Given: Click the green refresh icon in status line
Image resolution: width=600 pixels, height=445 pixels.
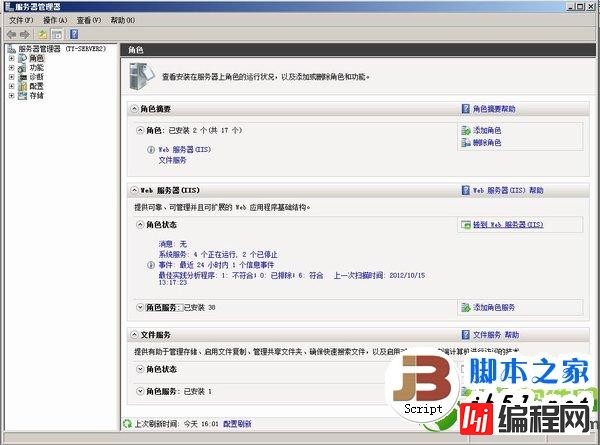Looking at the screenshot, I should tap(127, 424).
